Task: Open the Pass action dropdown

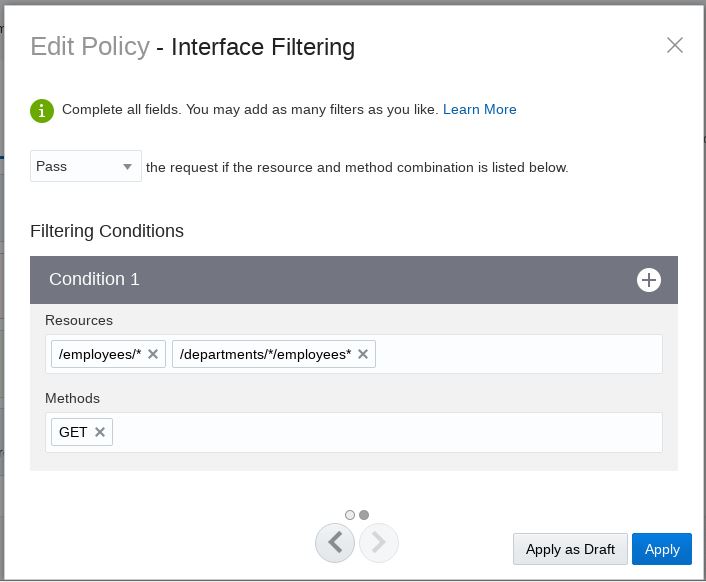Action: tap(86, 167)
